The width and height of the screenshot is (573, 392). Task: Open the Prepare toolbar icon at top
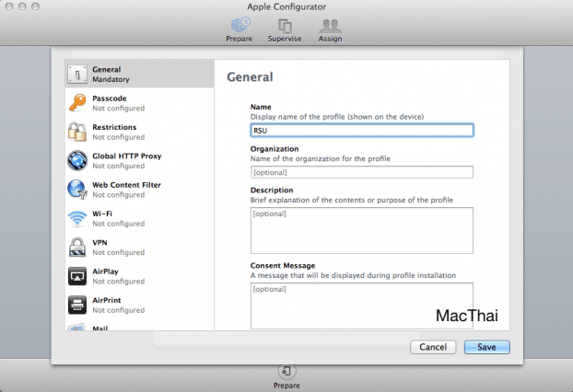click(x=240, y=25)
